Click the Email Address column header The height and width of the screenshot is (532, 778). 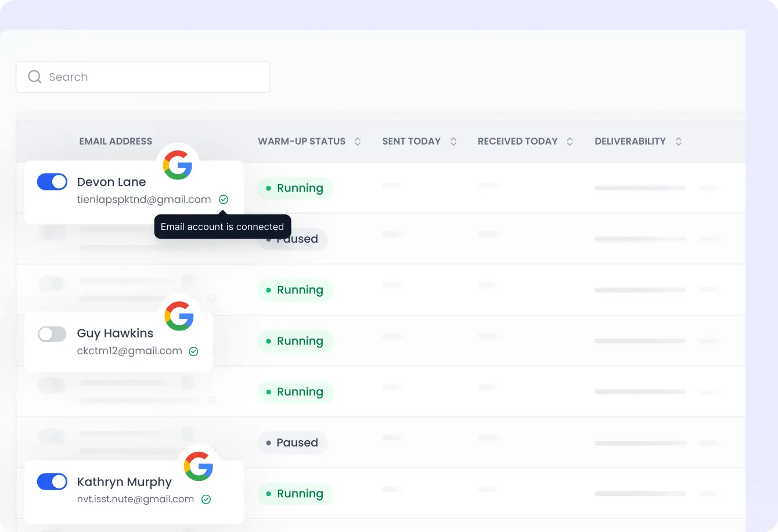(116, 141)
